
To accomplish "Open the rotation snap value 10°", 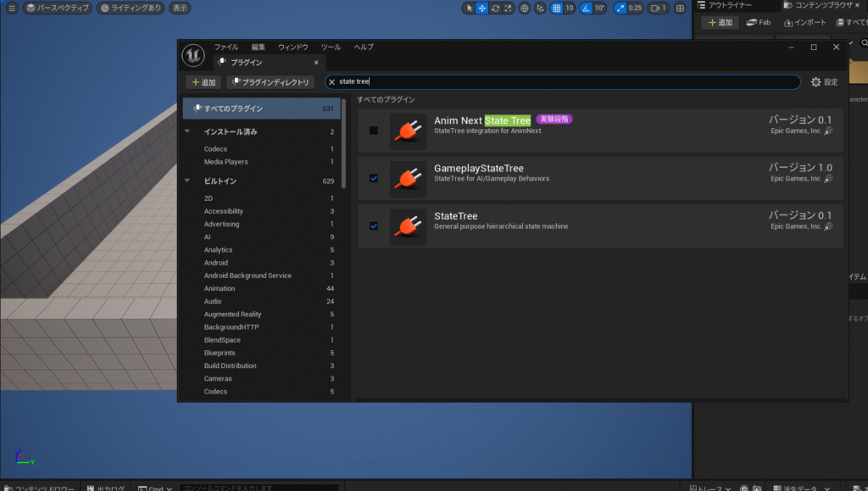I will click(599, 8).
